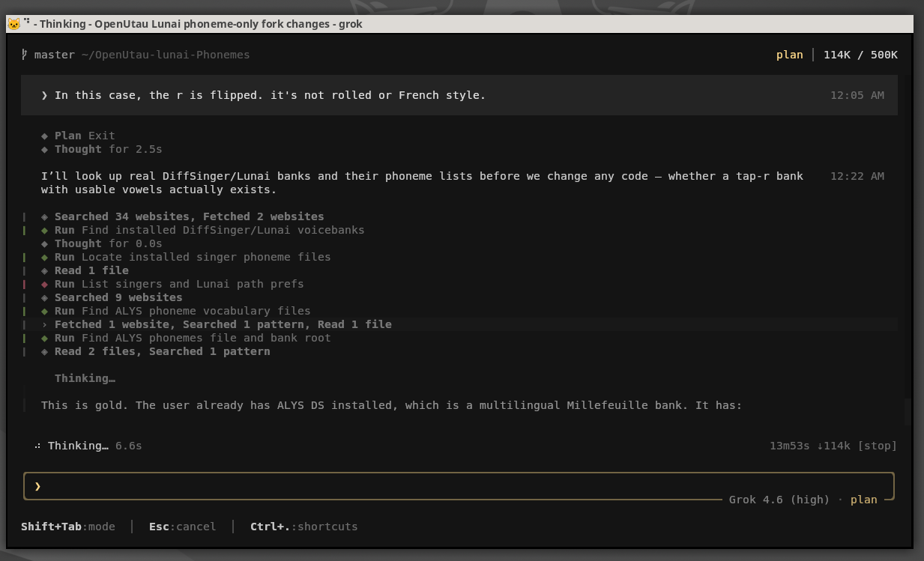Click the Shift+Tab:mode hint
This screenshot has width=924, height=561.
68,527
